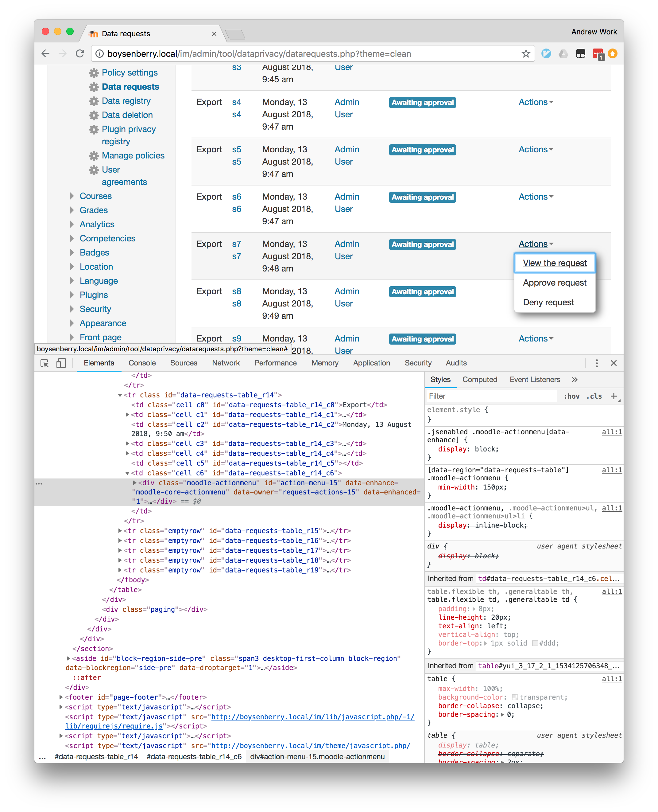The image size is (658, 812).
Task: Toggle DevTools device toolbar icon
Action: coord(61,363)
